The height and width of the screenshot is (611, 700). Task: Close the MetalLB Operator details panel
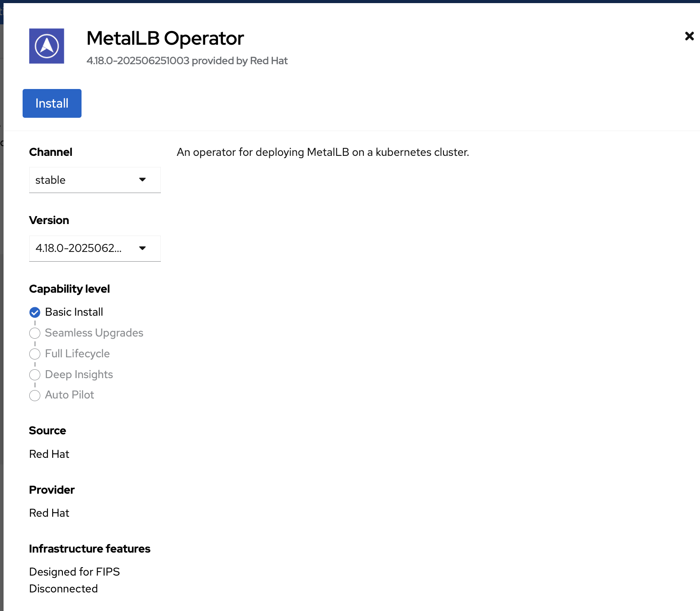[x=689, y=36]
